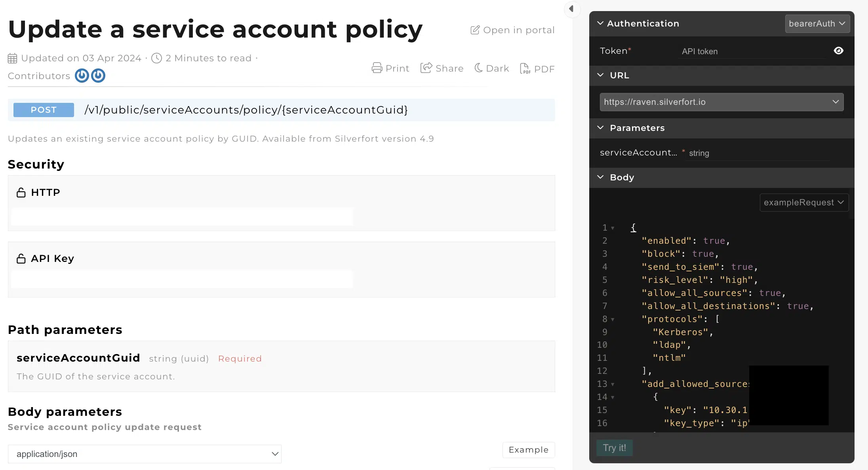Screen dimensions: 868x470
Task: Collapse the Parameters section
Action: [600, 128]
